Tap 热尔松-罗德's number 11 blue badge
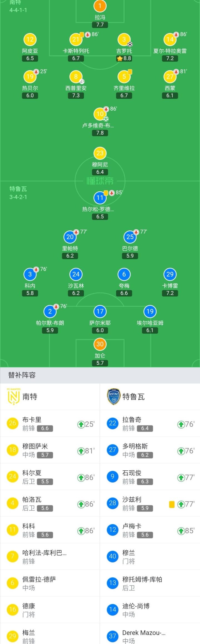Viewport: 200px width, 644px height. click(100, 198)
